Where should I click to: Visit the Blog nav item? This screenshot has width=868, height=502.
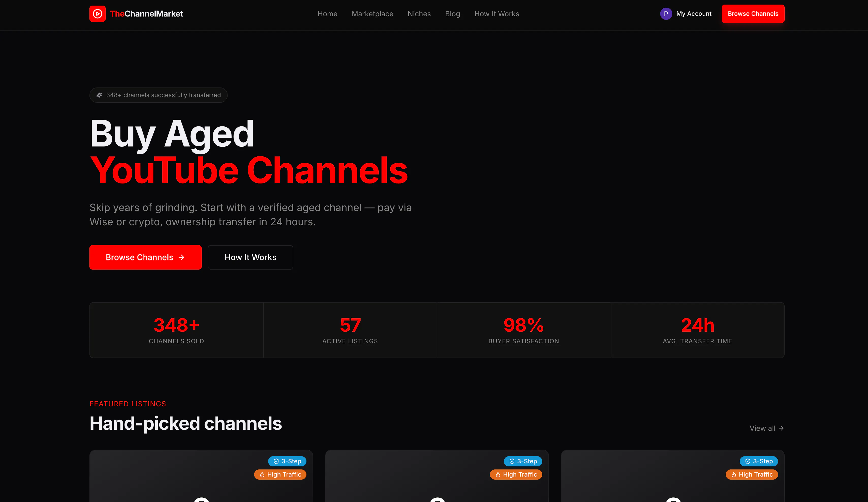pyautogui.click(x=453, y=14)
